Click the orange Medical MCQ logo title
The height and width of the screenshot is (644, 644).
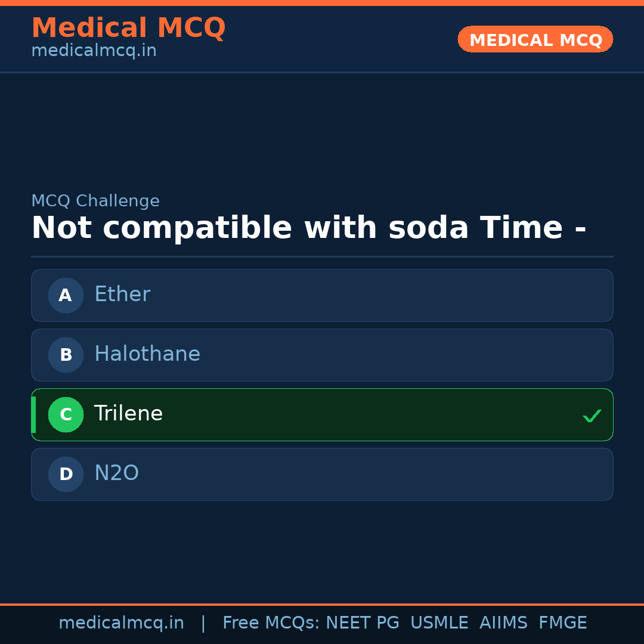coord(128,28)
